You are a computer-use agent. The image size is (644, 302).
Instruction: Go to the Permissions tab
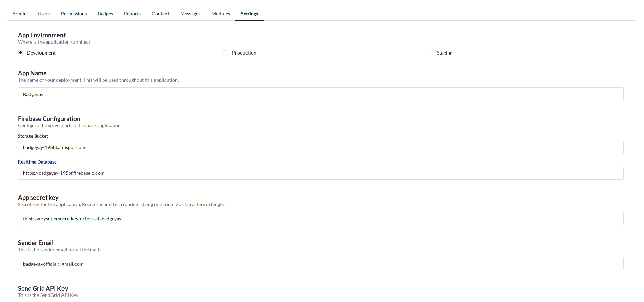click(x=74, y=14)
